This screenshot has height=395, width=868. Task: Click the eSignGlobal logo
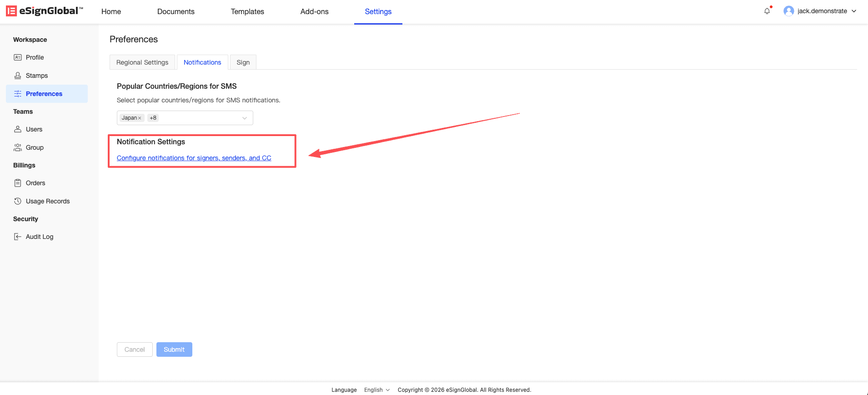[x=45, y=11]
